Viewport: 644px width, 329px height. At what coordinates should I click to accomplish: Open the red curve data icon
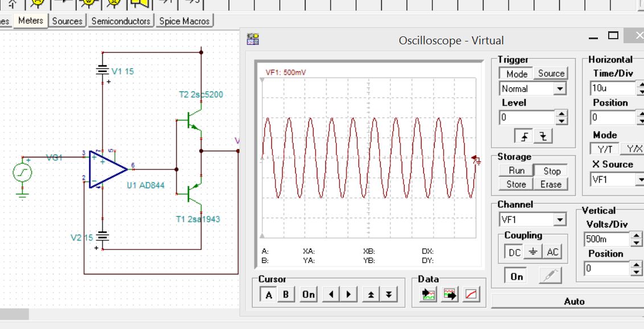[471, 294]
